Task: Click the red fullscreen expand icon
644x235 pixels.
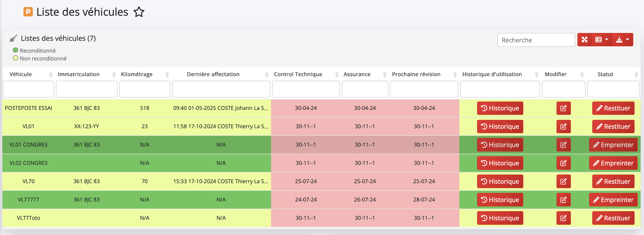Action: click(x=584, y=40)
